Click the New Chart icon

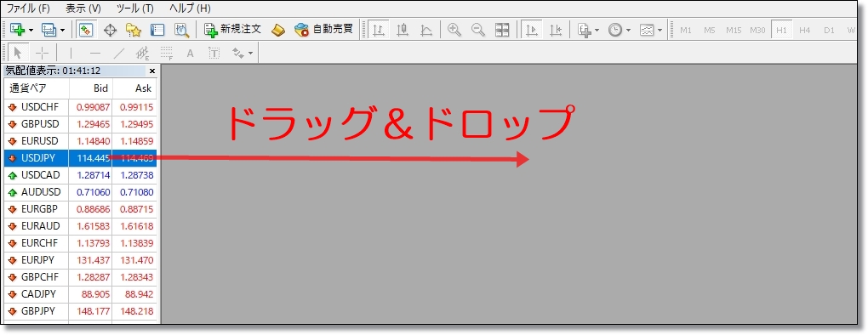pos(18,30)
